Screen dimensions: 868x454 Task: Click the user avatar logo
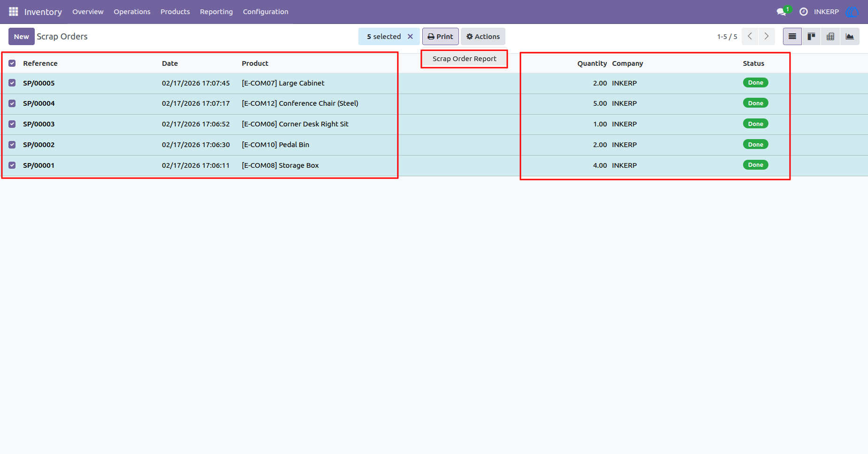coord(852,12)
